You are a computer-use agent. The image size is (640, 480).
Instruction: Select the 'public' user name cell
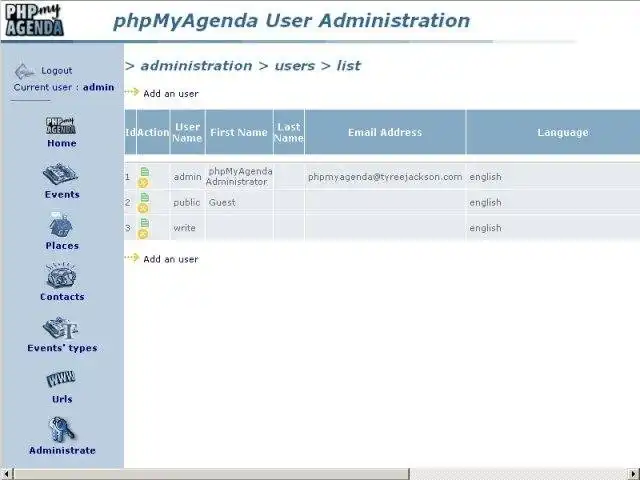pyautogui.click(x=187, y=202)
